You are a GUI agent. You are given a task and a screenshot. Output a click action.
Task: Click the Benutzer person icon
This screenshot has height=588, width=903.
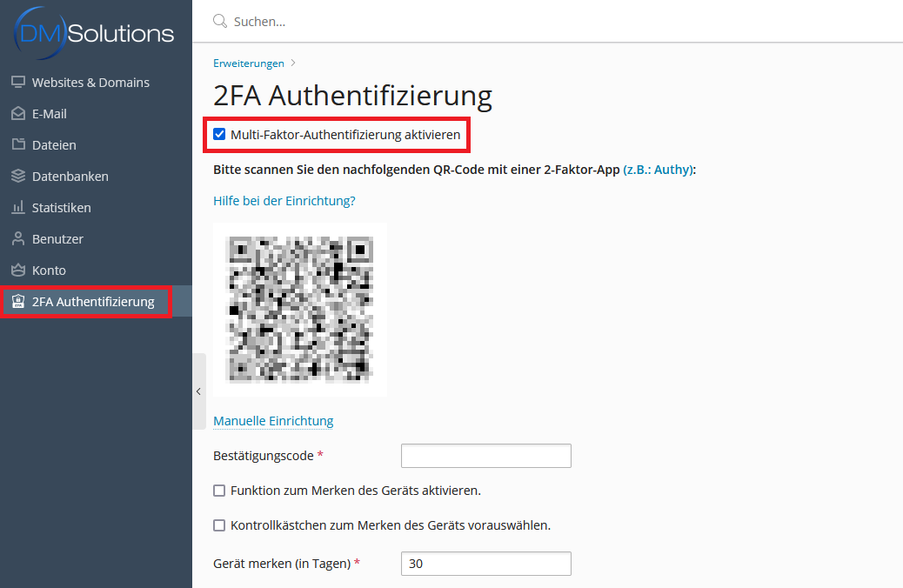18,238
